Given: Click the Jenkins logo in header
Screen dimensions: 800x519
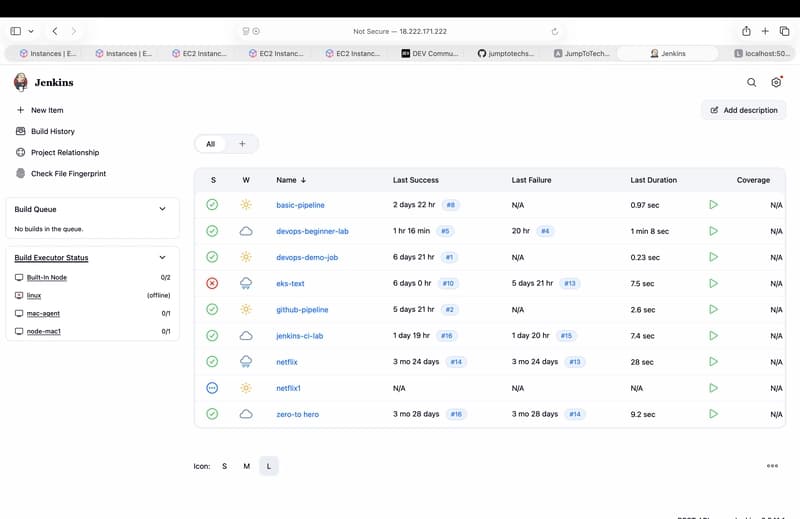Looking at the screenshot, I should [x=21, y=83].
